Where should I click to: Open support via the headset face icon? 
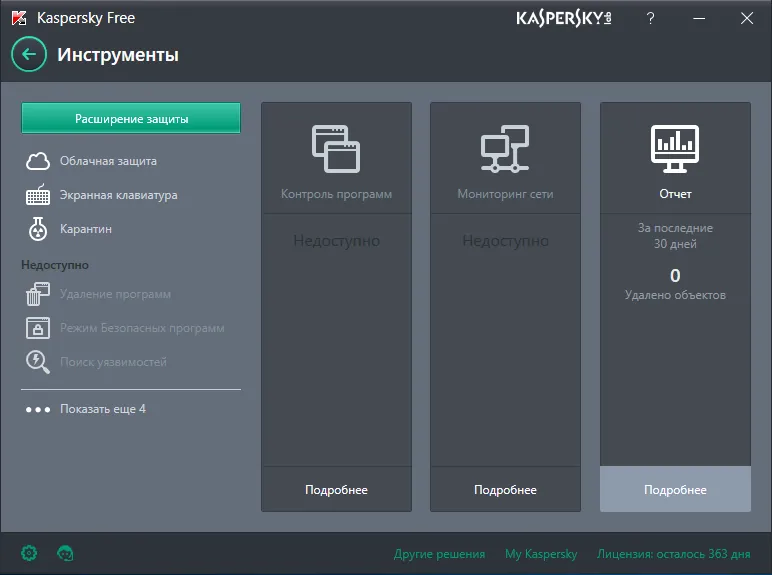(x=65, y=553)
